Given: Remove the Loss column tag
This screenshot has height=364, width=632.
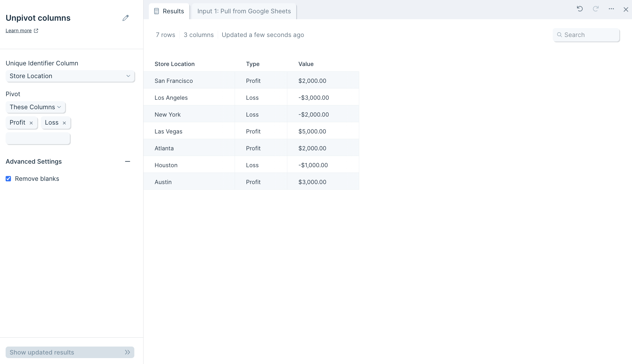Looking at the screenshot, I should 64,123.
